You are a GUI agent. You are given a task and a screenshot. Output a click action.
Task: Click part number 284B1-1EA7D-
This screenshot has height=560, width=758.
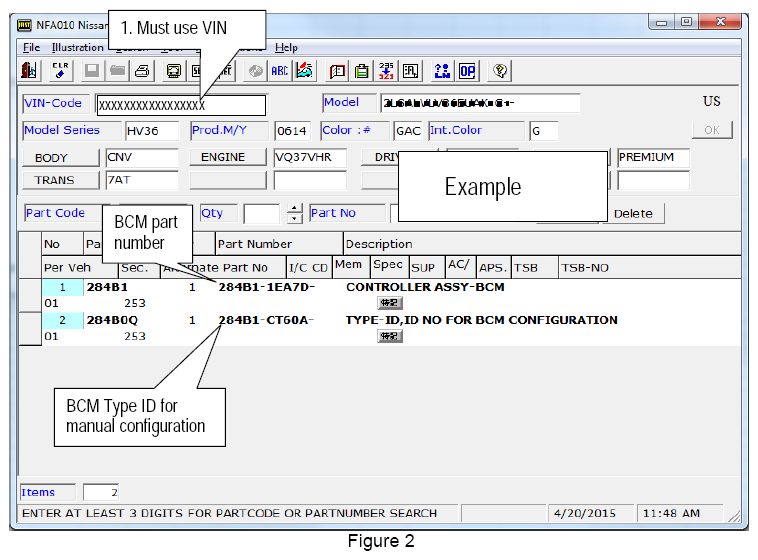pyautogui.click(x=267, y=287)
